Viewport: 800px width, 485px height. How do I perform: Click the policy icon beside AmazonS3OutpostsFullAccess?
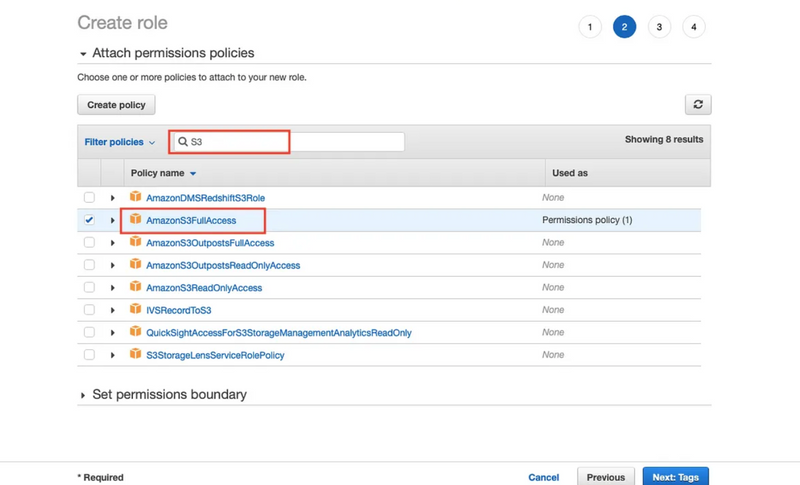point(135,242)
